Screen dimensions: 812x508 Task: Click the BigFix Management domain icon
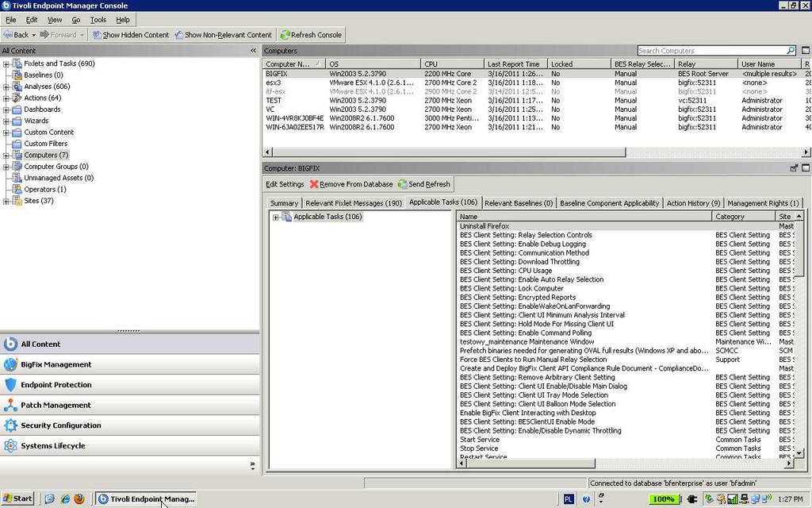click(x=10, y=364)
